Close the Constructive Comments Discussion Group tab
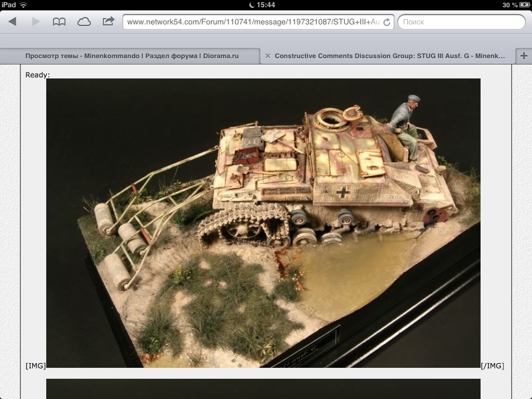Image resolution: width=532 pixels, height=399 pixels. tap(268, 56)
